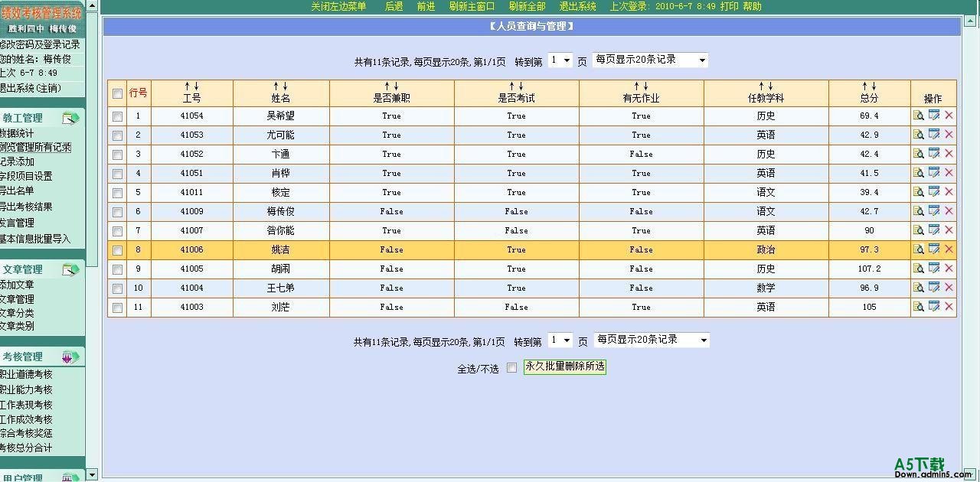Tick the header select-all checkbox
Image resolution: width=980 pixels, height=482 pixels.
(117, 93)
